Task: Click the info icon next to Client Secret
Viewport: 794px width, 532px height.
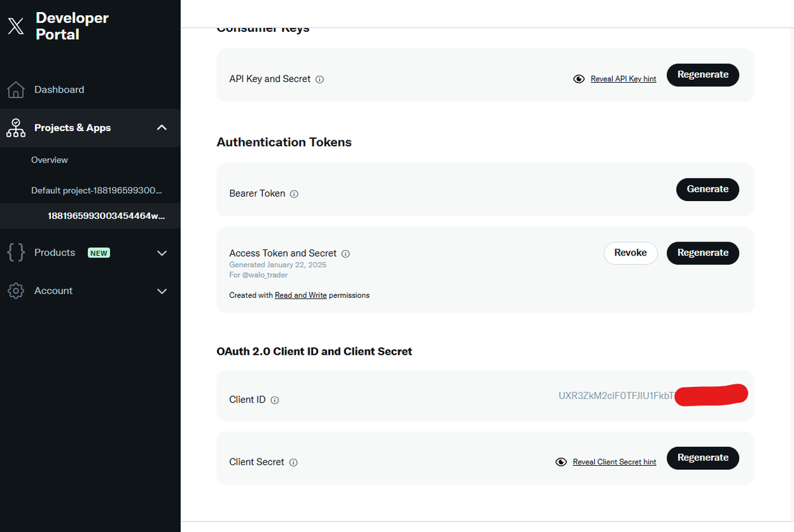Action: 293,463
